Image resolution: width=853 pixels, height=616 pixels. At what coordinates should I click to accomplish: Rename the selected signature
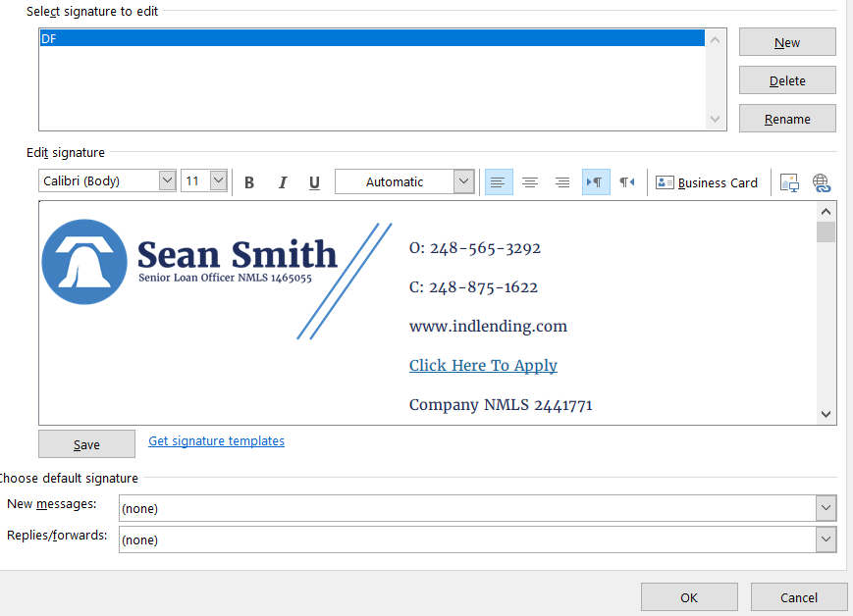coord(787,118)
